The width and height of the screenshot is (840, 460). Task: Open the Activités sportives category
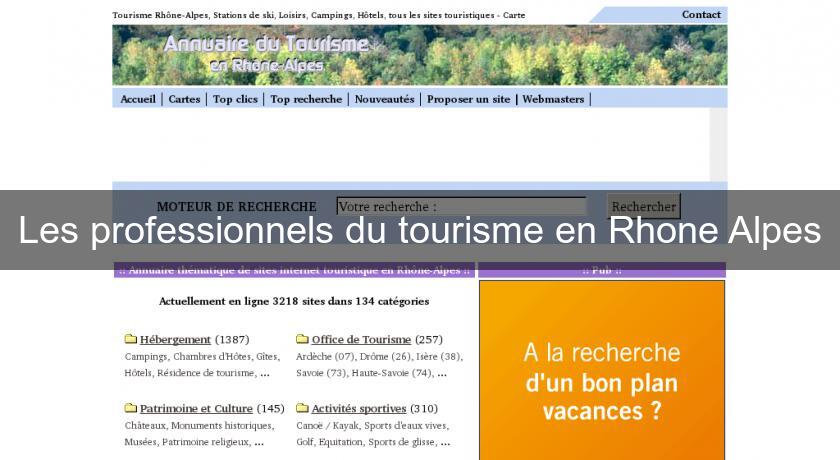(358, 408)
